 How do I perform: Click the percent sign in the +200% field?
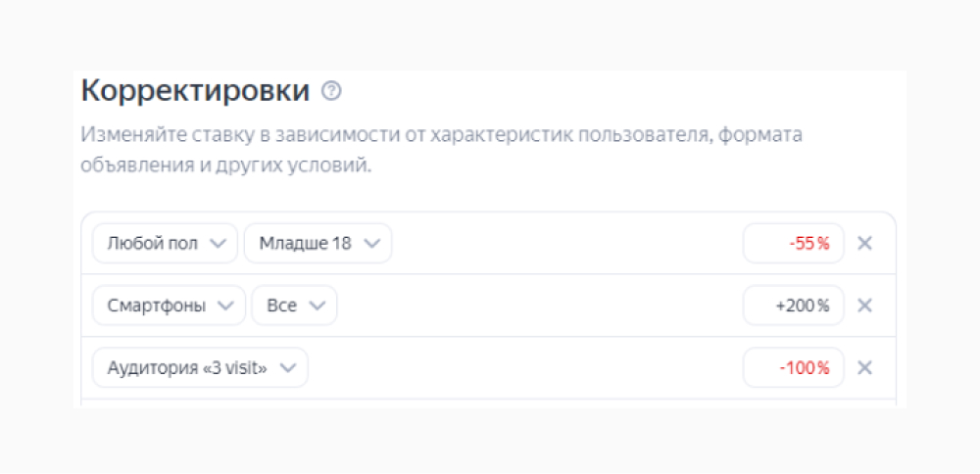point(823,307)
